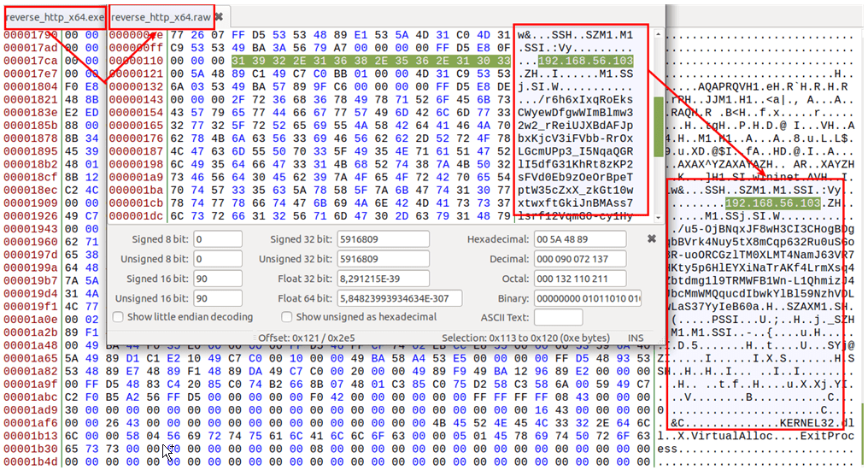The image size is (868, 476).
Task: Click offset 00000110 in the raw file view
Action: (136, 61)
